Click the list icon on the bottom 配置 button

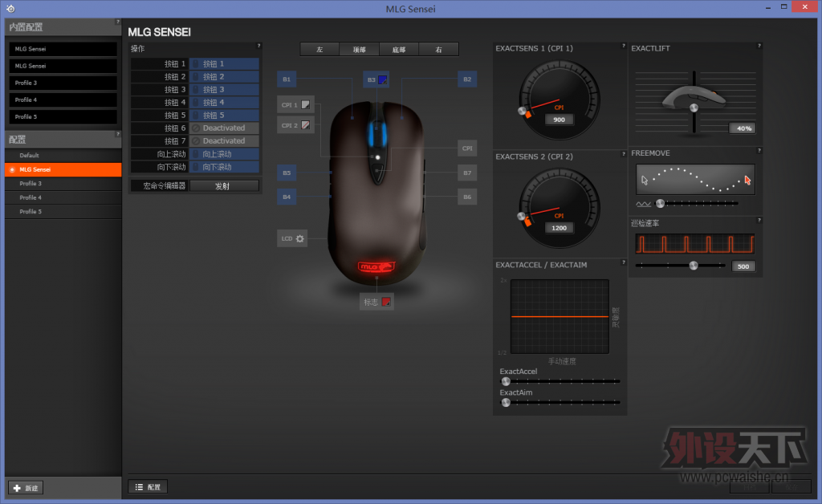coord(139,487)
